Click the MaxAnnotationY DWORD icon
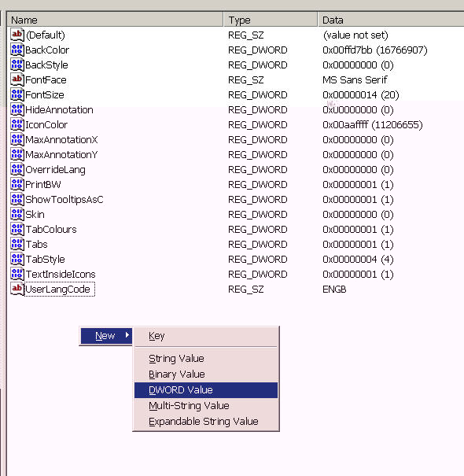464x476 pixels. tap(17, 154)
